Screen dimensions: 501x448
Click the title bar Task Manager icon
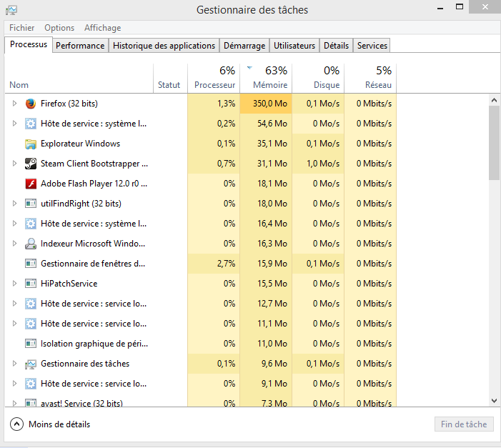click(11, 10)
